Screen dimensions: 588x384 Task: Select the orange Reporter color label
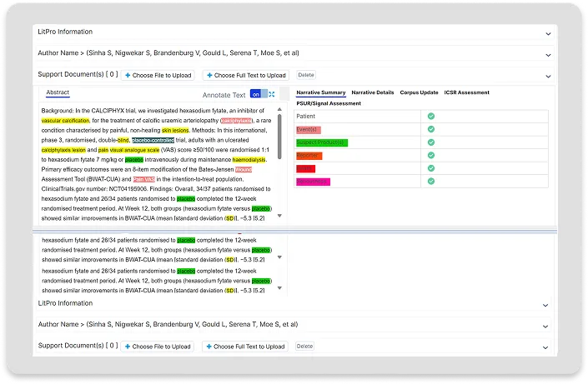click(309, 156)
